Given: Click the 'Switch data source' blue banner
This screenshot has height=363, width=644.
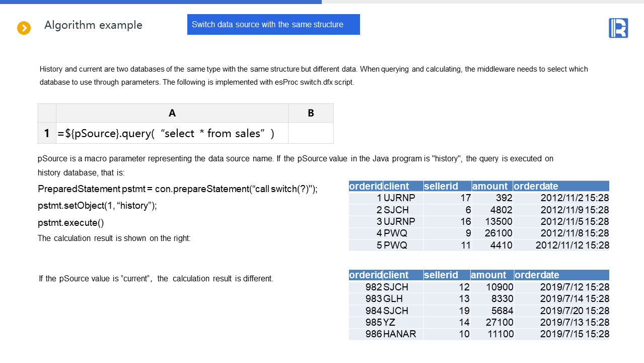Looking at the screenshot, I should (273, 24).
